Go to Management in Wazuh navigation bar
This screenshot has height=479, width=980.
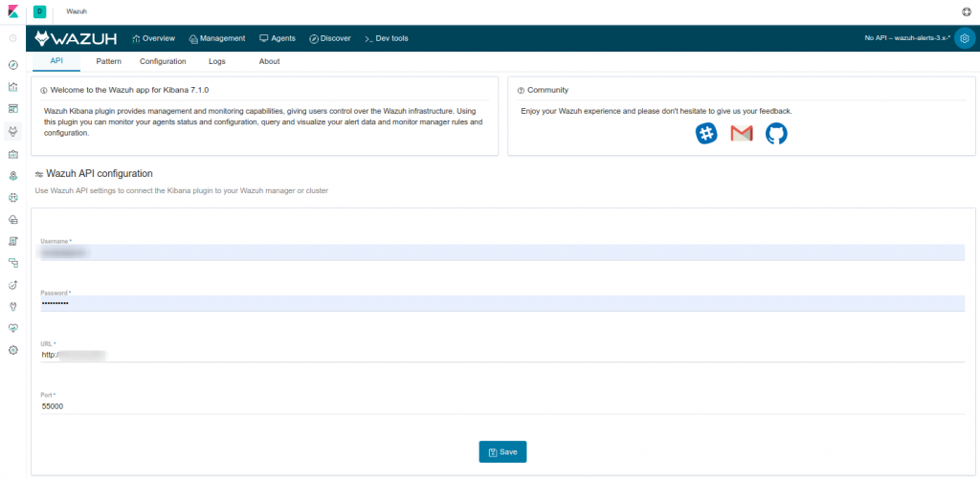pos(217,38)
